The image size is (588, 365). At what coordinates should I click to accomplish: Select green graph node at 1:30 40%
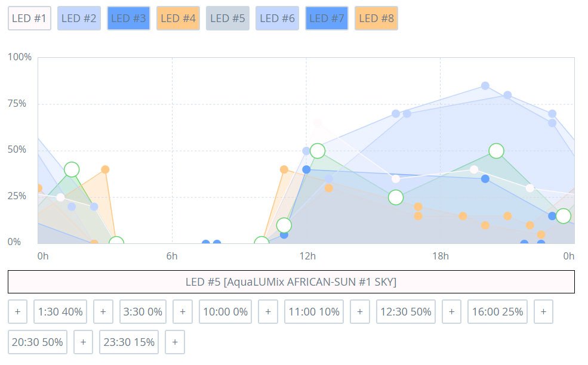[72, 169]
